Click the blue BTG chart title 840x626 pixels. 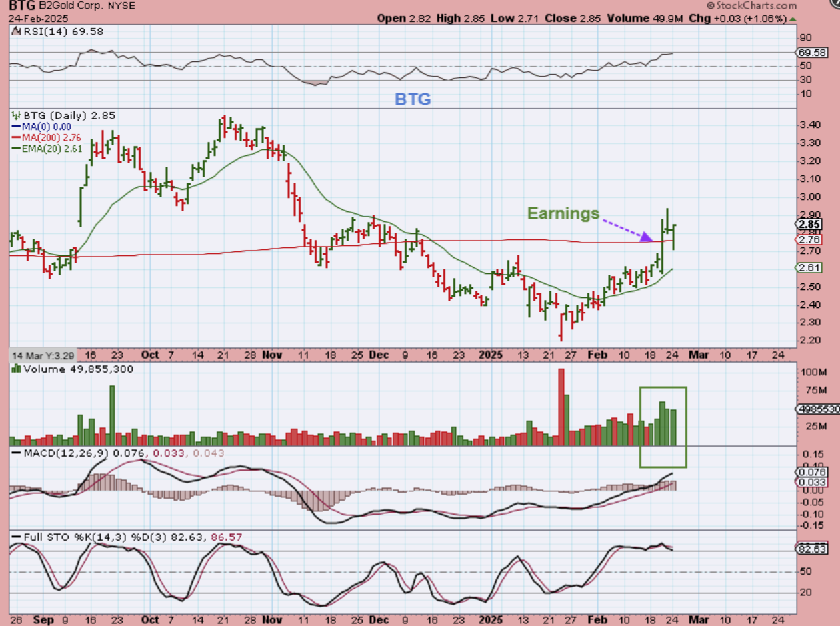[x=413, y=99]
